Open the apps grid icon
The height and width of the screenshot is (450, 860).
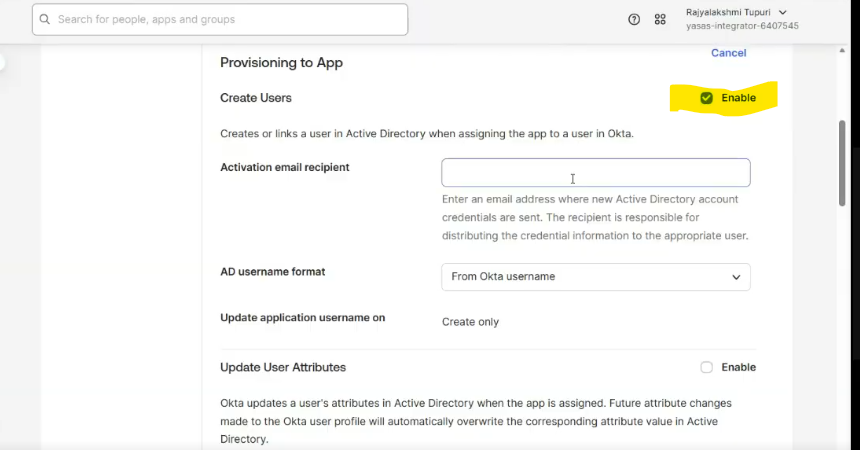[x=660, y=19]
